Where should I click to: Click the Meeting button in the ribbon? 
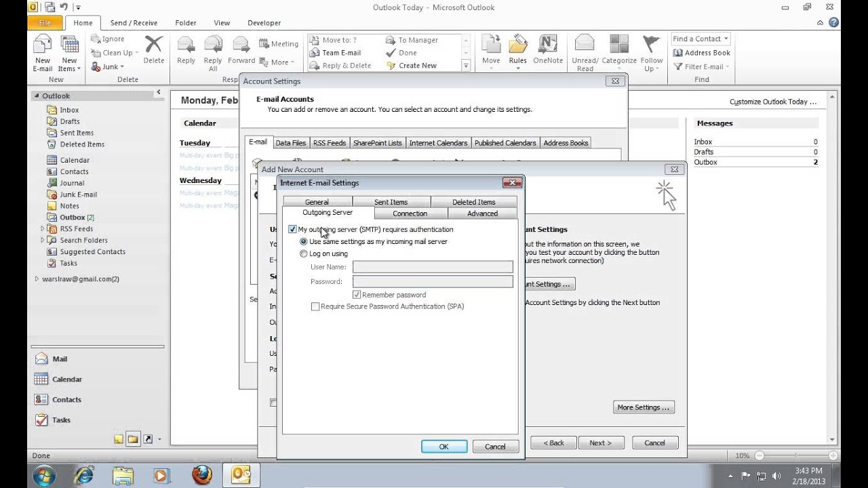click(x=278, y=44)
